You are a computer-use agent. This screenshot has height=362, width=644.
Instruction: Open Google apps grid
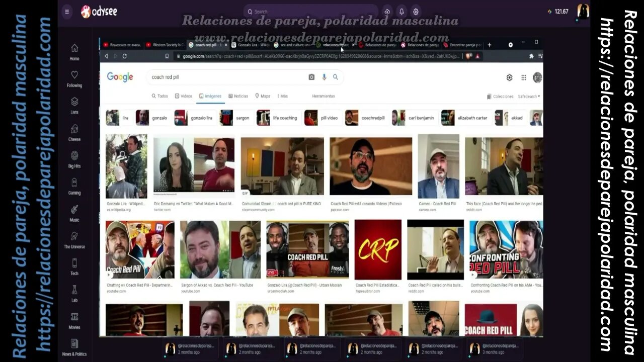click(524, 77)
